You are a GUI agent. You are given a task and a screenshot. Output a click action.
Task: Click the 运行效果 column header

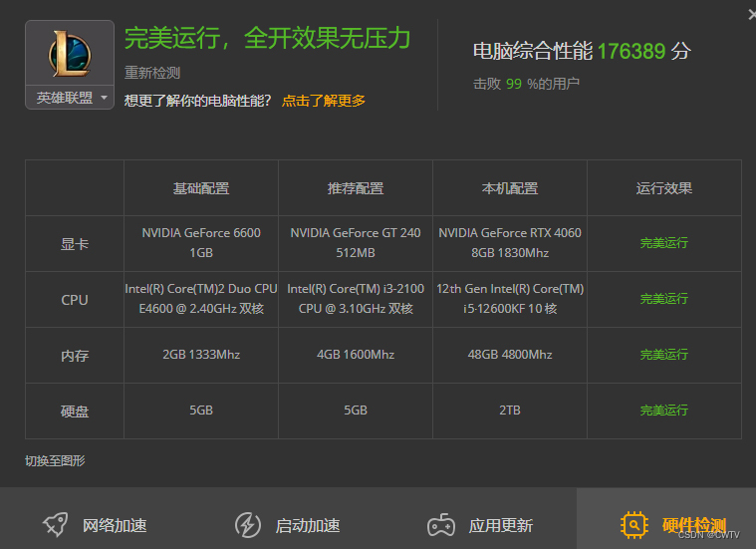click(664, 188)
